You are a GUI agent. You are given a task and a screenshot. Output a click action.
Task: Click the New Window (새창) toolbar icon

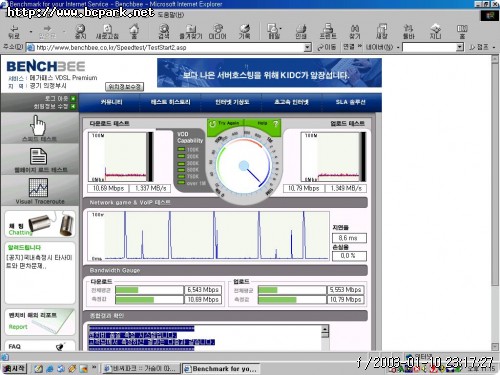point(382,32)
